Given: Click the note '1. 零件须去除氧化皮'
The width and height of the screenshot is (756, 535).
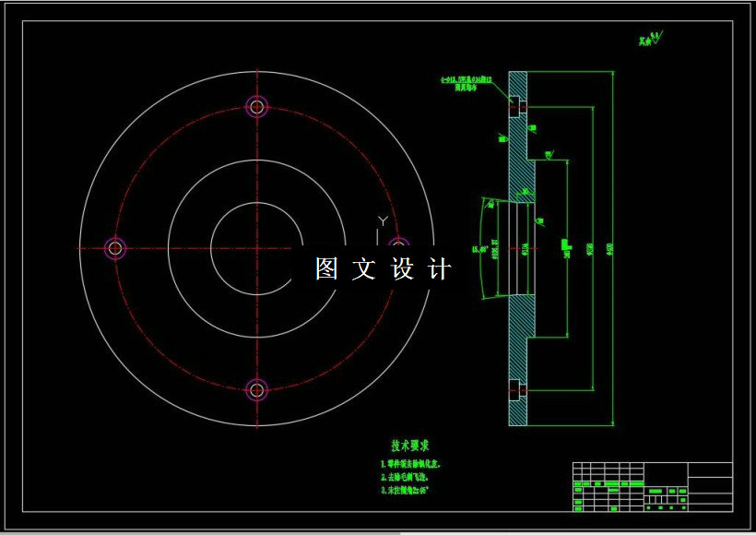Looking at the screenshot, I should pos(411,464).
